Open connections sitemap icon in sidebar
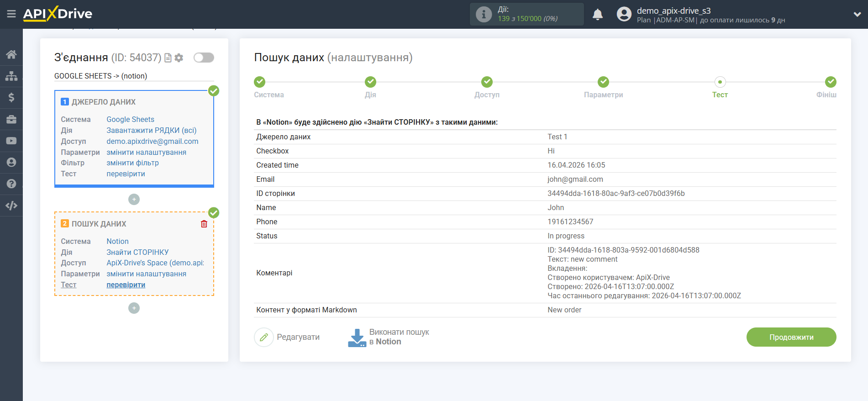 coord(11,76)
